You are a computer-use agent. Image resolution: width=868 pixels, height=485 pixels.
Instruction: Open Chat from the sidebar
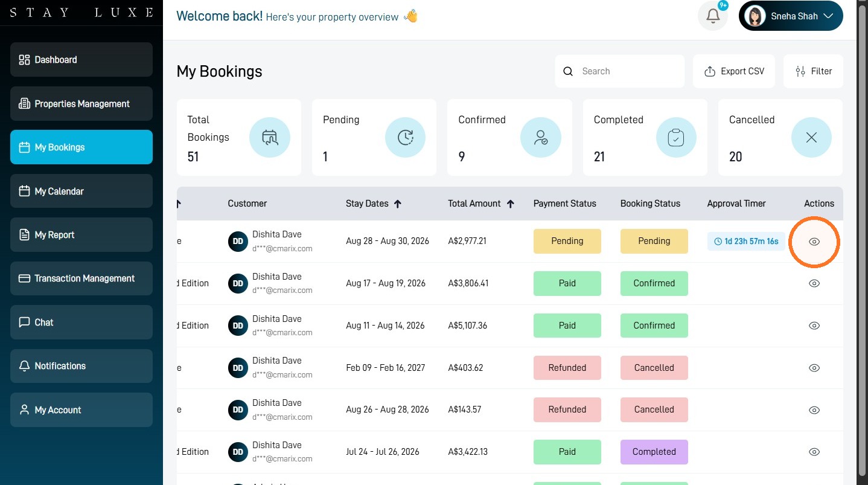click(81, 323)
